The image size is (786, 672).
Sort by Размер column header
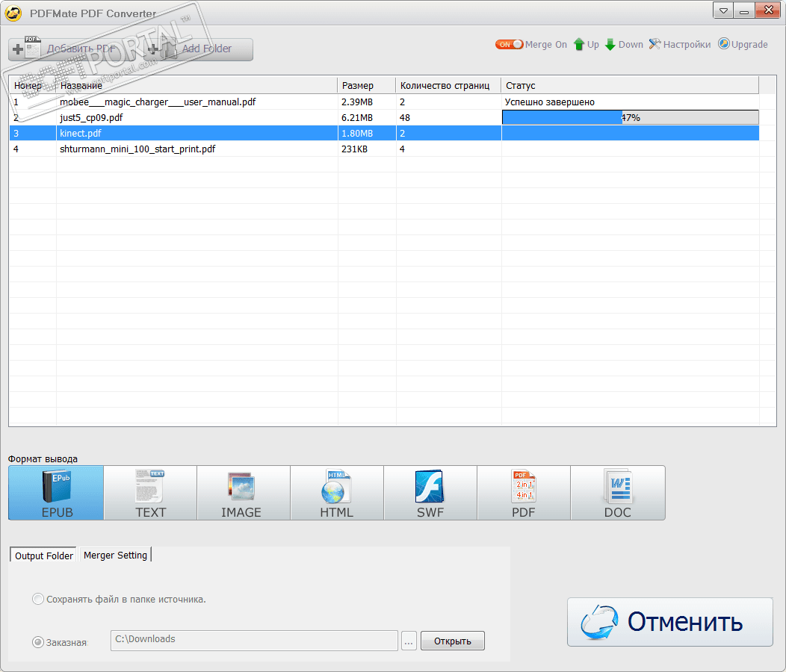coord(366,85)
